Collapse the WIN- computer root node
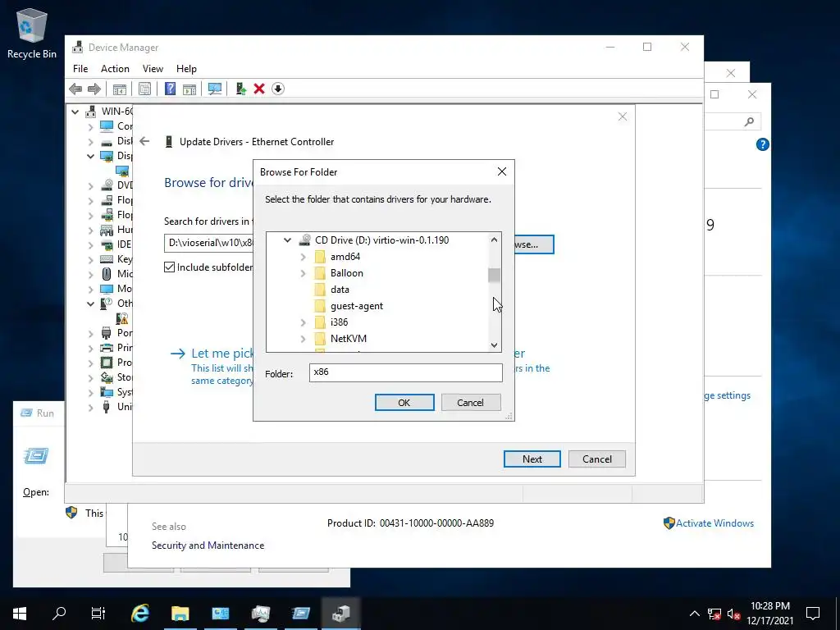The image size is (840, 630). click(x=75, y=112)
